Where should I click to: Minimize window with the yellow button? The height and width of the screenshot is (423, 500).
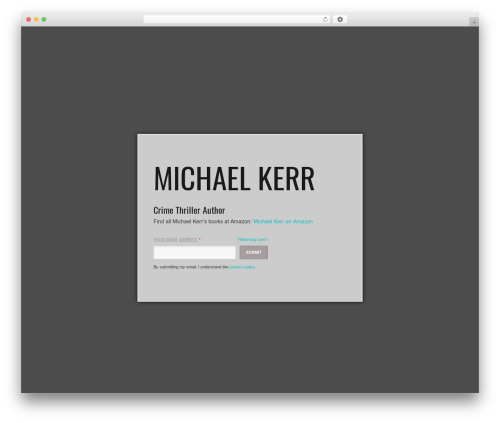point(36,20)
